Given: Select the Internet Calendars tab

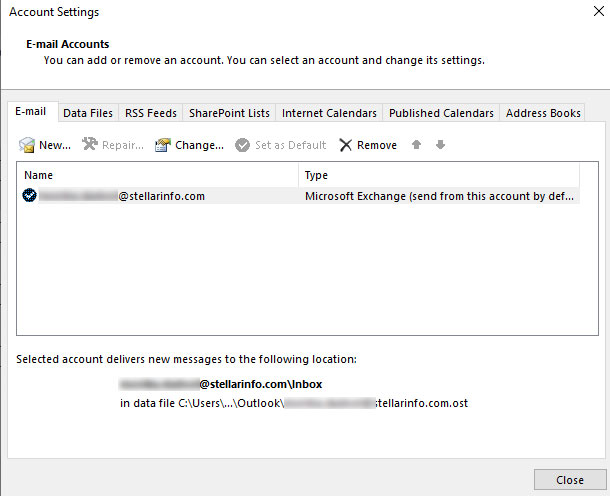Looking at the screenshot, I should 329,113.
